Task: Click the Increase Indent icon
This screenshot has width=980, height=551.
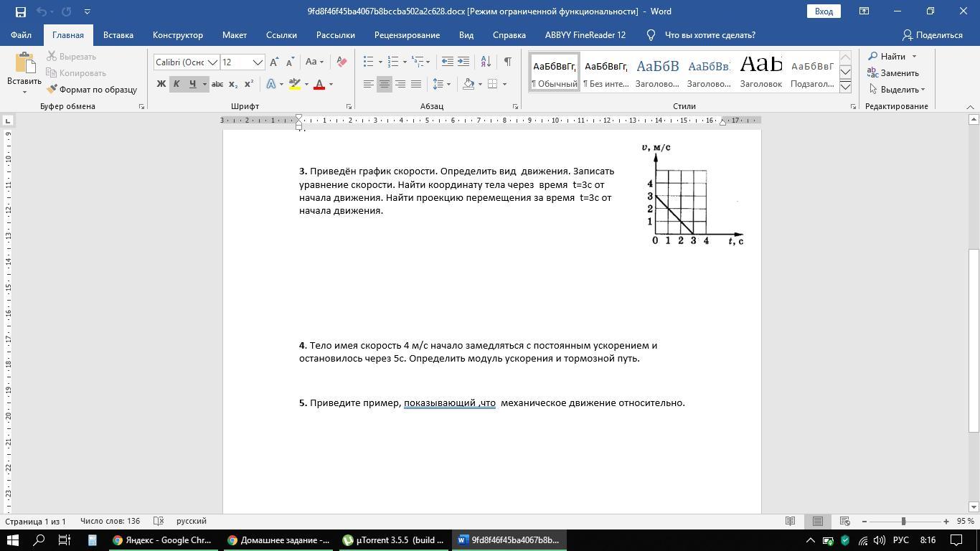Action: click(x=463, y=62)
